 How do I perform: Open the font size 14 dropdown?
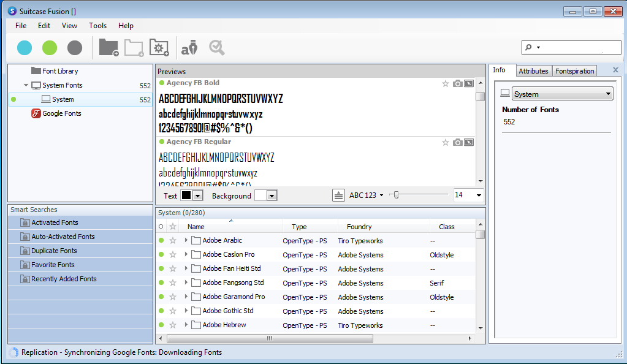479,195
